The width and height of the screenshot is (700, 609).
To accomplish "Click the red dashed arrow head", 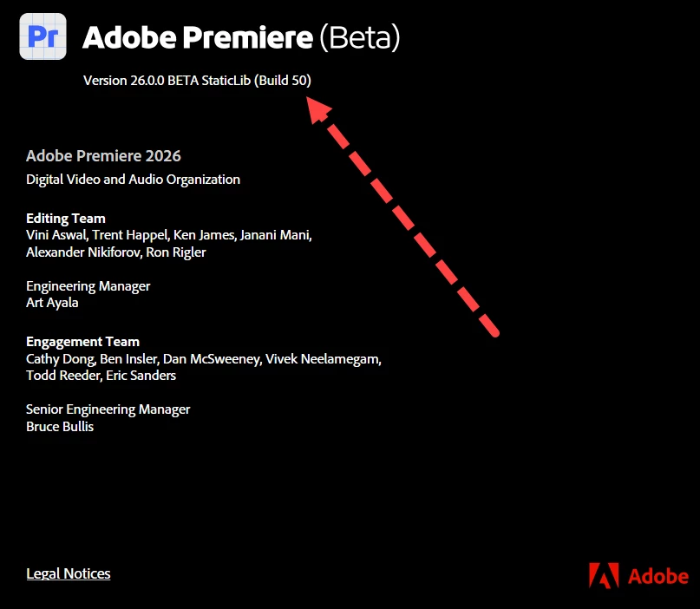I will (317, 109).
